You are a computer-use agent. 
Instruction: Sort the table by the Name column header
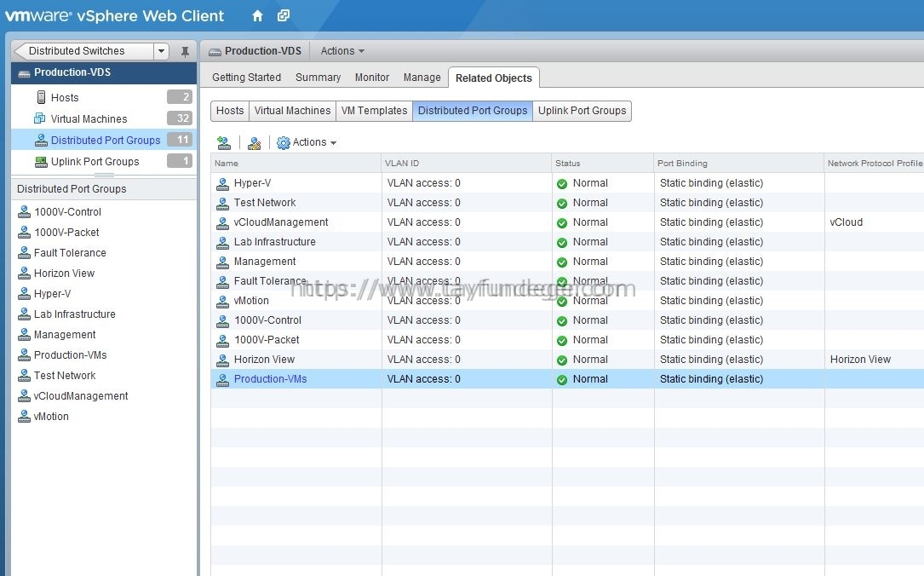click(x=296, y=164)
